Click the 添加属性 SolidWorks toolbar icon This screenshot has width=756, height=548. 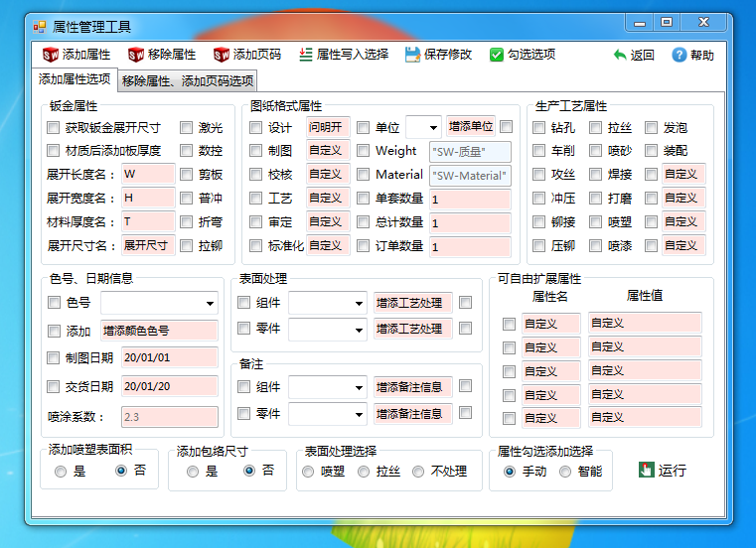(50, 55)
